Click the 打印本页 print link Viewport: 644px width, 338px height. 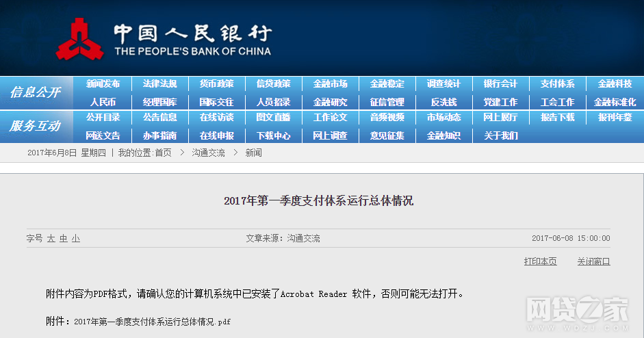(x=540, y=261)
